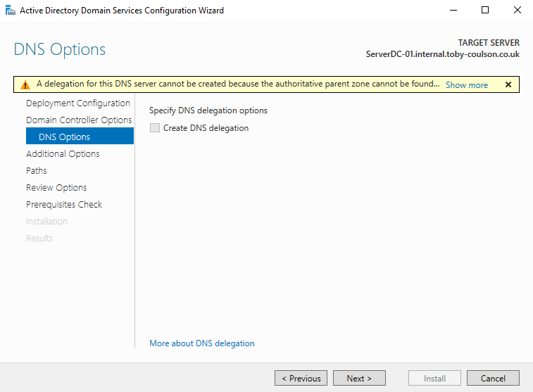Screen dimensions: 533x392
Task: Click the greyed-out Install button
Action: pyautogui.click(x=434, y=378)
